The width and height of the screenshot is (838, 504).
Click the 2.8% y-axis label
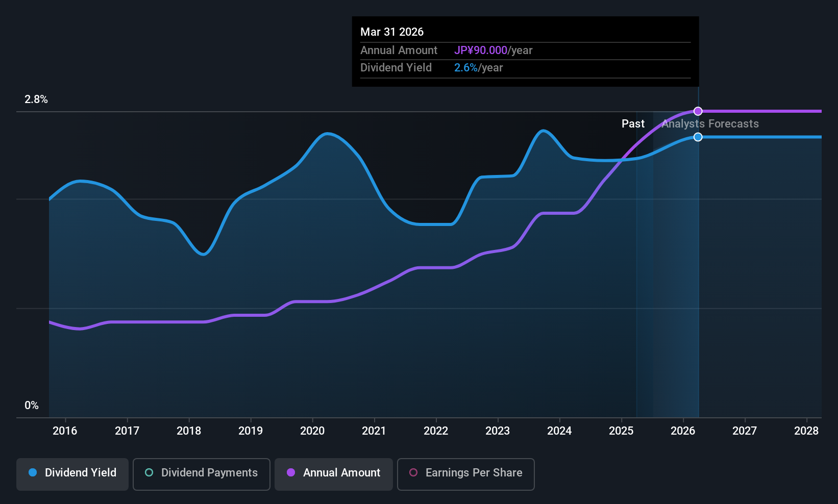click(x=36, y=99)
